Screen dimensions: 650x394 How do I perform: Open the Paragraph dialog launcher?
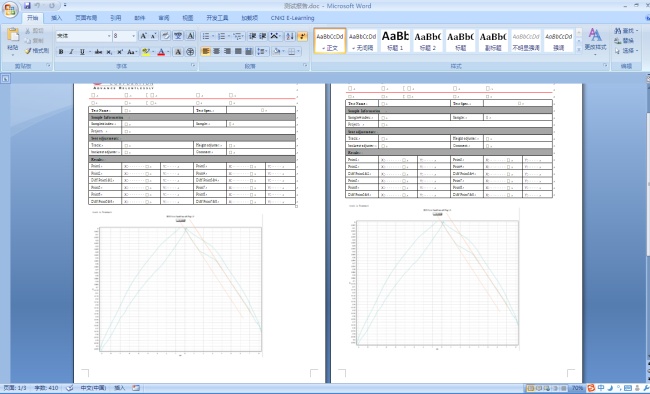point(305,66)
